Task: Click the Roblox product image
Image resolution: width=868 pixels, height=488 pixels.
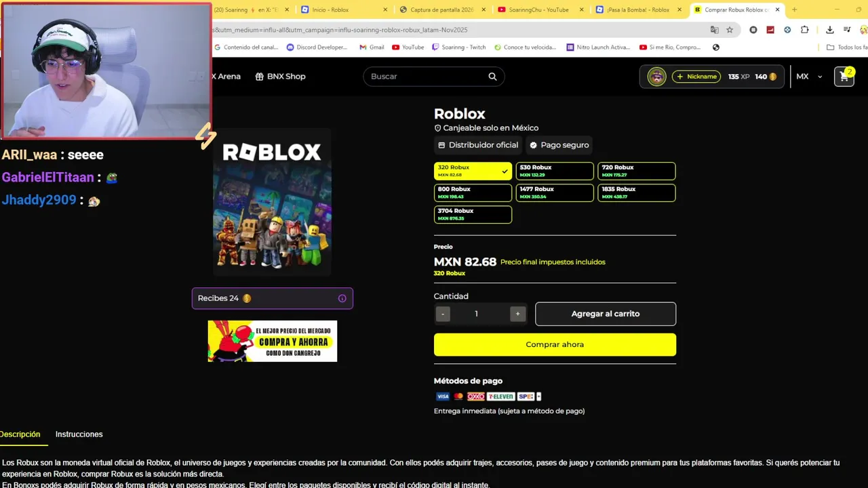Action: pyautogui.click(x=272, y=202)
